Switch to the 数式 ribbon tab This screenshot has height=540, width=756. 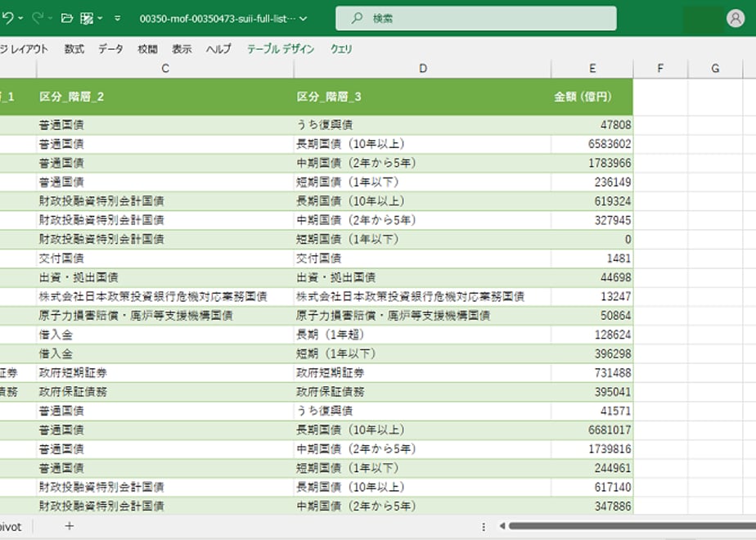[74, 49]
